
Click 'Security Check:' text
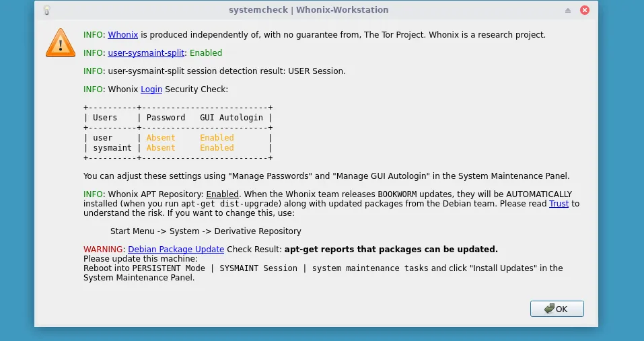tap(196, 89)
